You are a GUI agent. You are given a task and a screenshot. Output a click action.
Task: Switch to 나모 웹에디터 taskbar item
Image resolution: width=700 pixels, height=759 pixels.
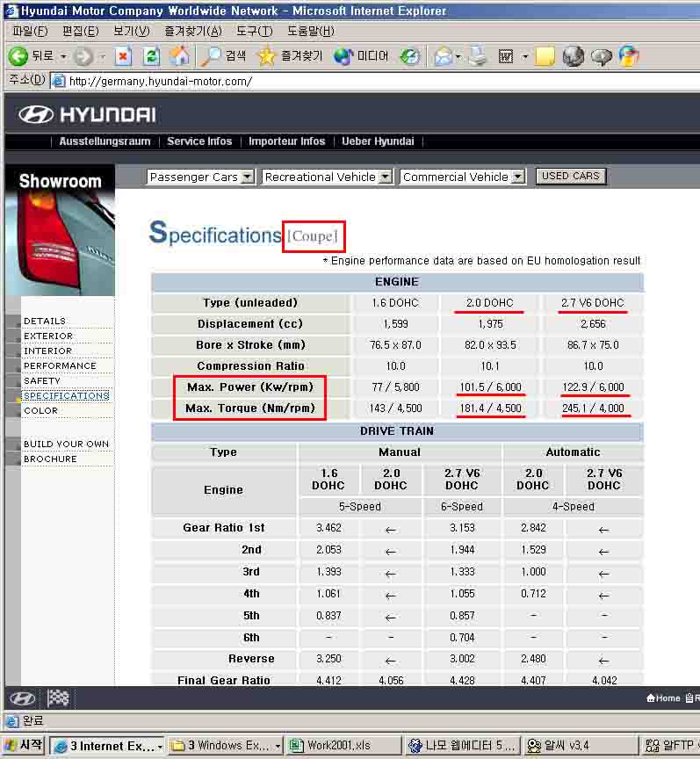click(x=462, y=746)
